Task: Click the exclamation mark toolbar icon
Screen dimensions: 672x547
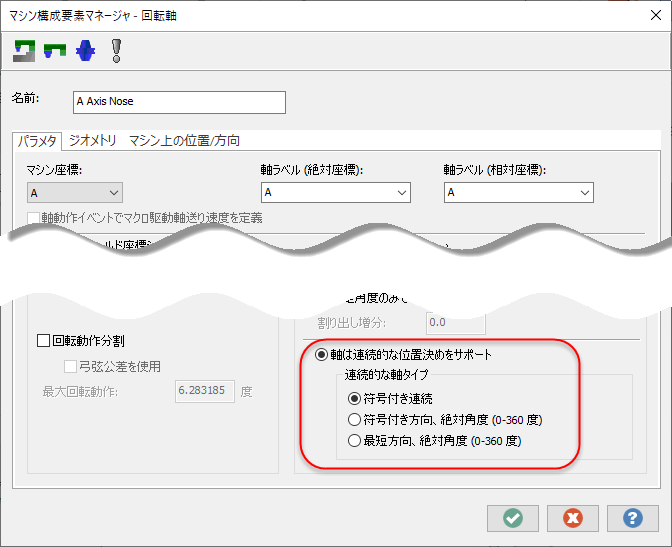Action: pyautogui.click(x=116, y=51)
